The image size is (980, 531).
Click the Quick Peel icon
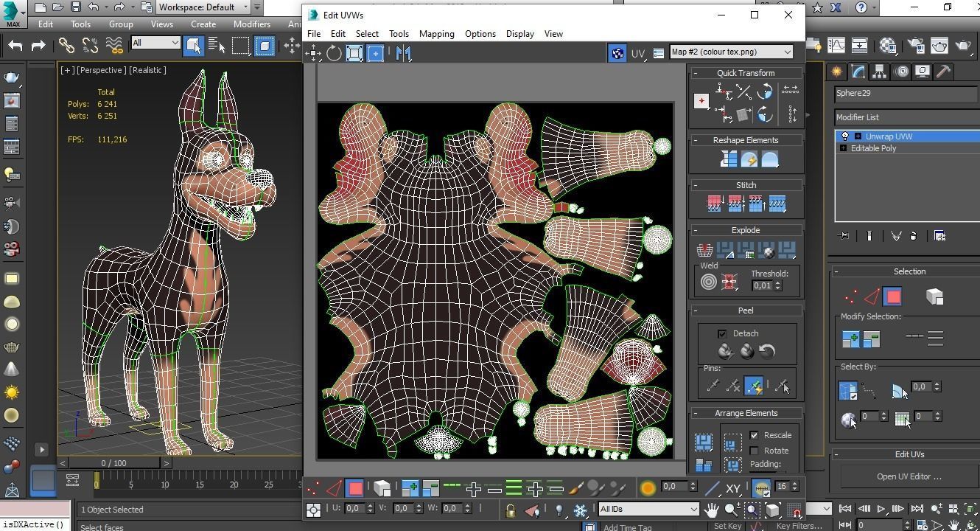click(726, 351)
